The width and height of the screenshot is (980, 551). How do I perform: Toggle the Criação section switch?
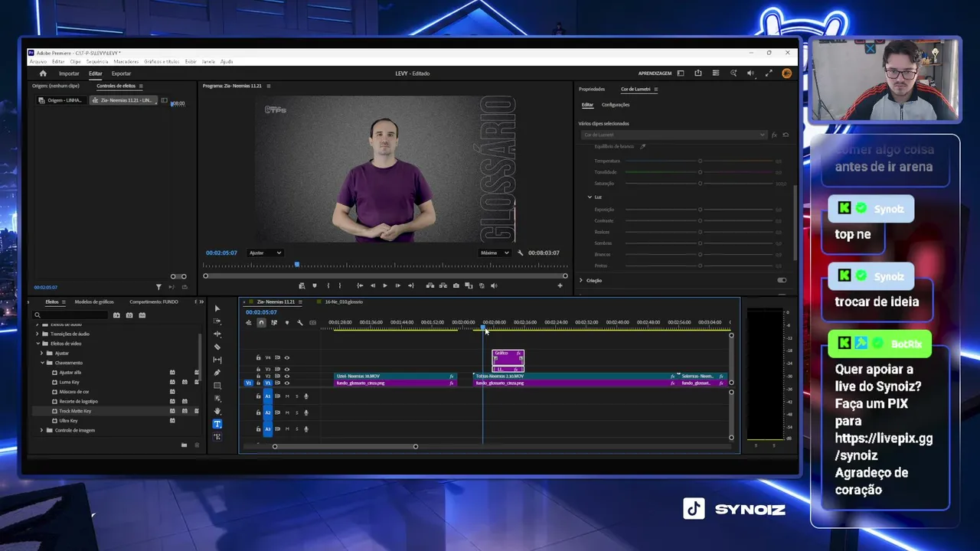point(782,280)
